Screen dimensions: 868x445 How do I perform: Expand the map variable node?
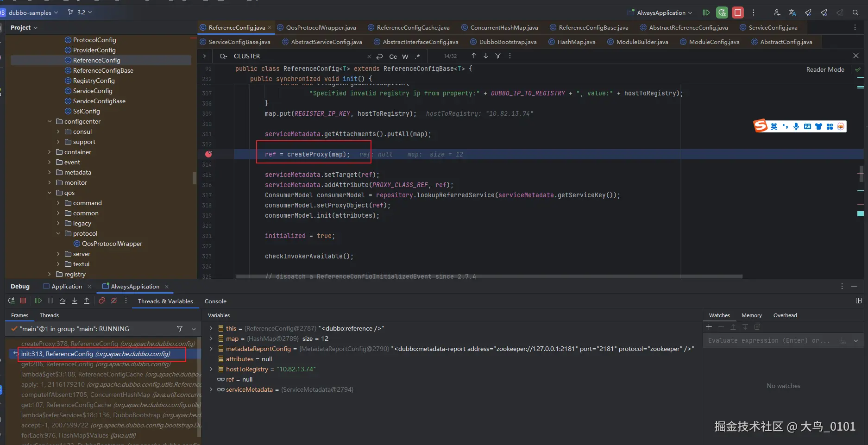(x=211, y=338)
